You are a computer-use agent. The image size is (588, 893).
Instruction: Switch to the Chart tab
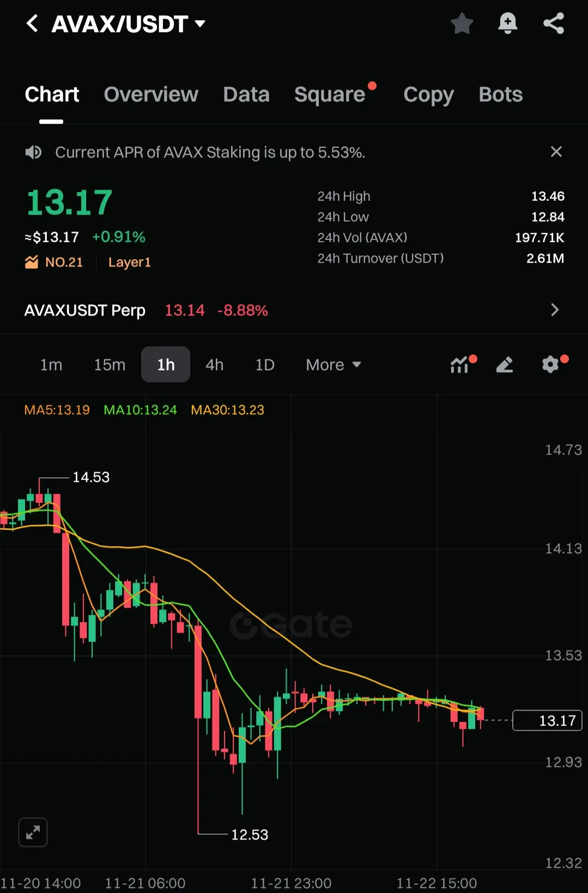click(x=52, y=94)
